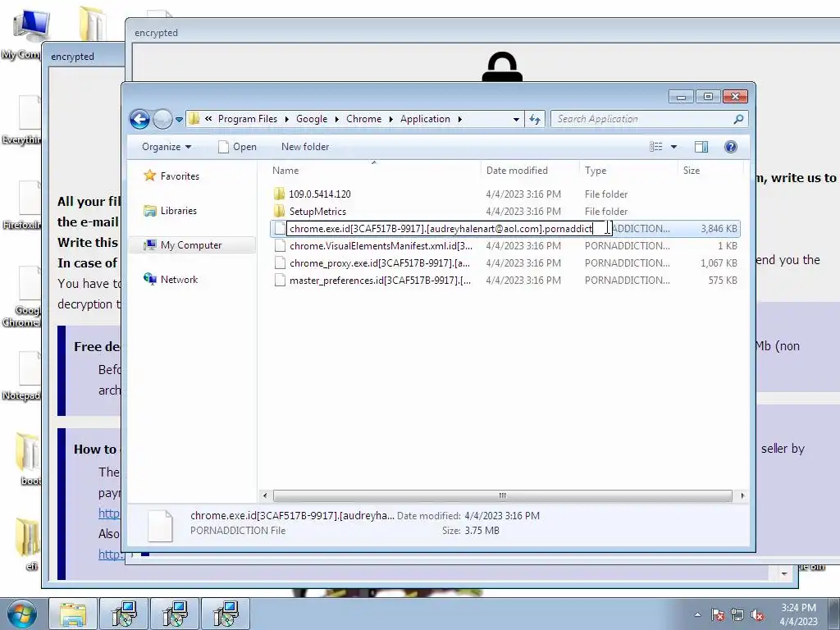Expand the arrow after Chrome breadcrumb
Screen dimensions: 840x630
pos(390,119)
